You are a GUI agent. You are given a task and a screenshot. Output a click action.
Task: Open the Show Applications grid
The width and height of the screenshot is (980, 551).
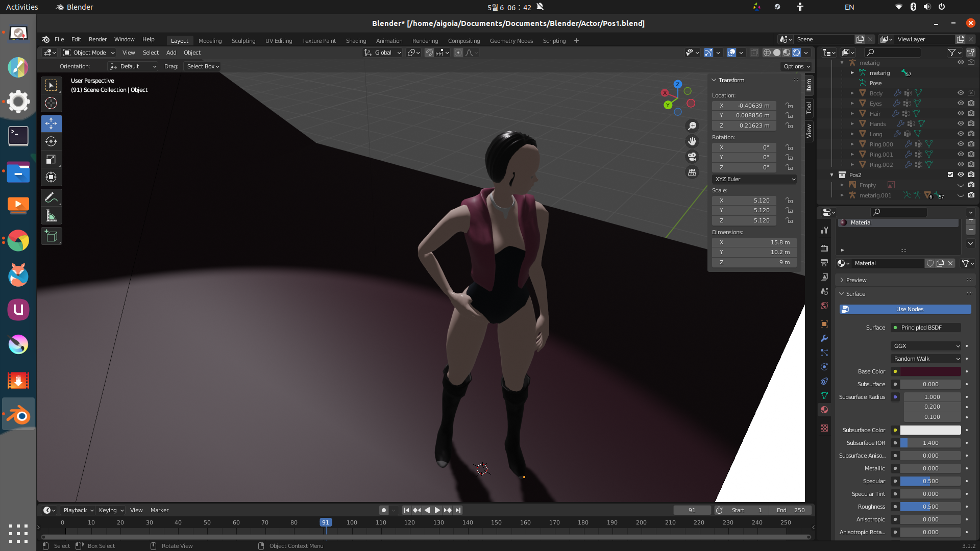(x=18, y=533)
